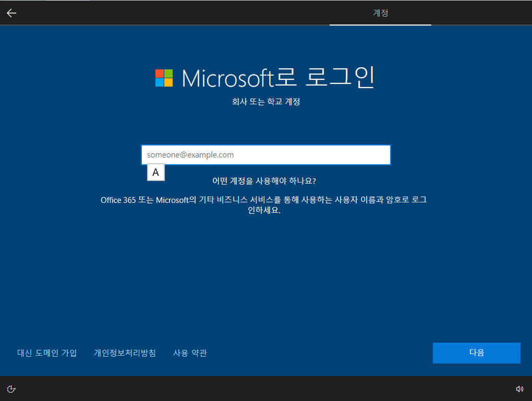Open the 개인정보처리방침 link
Image resolution: width=532 pixels, height=401 pixels.
point(125,353)
